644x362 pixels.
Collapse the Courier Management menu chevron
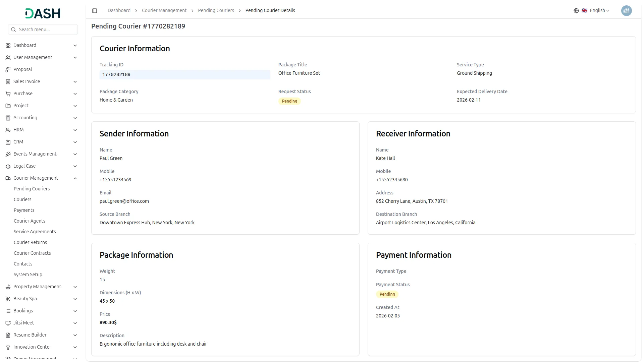(x=75, y=178)
